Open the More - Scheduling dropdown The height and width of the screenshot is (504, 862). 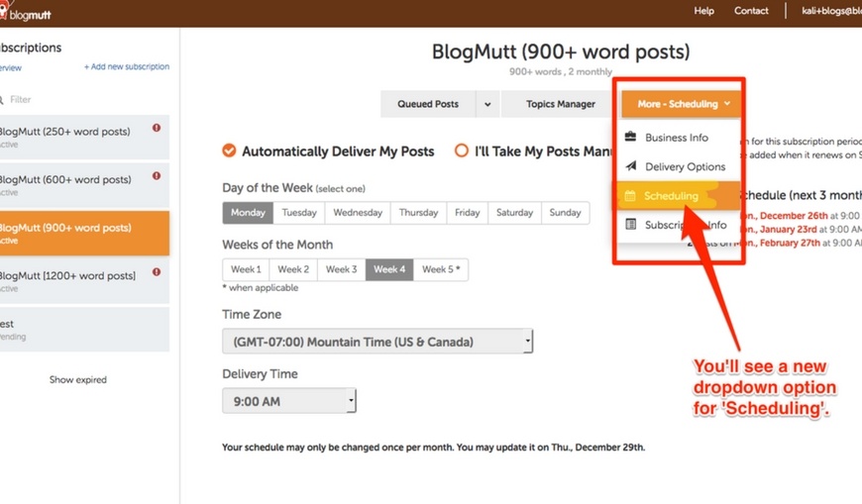(681, 104)
